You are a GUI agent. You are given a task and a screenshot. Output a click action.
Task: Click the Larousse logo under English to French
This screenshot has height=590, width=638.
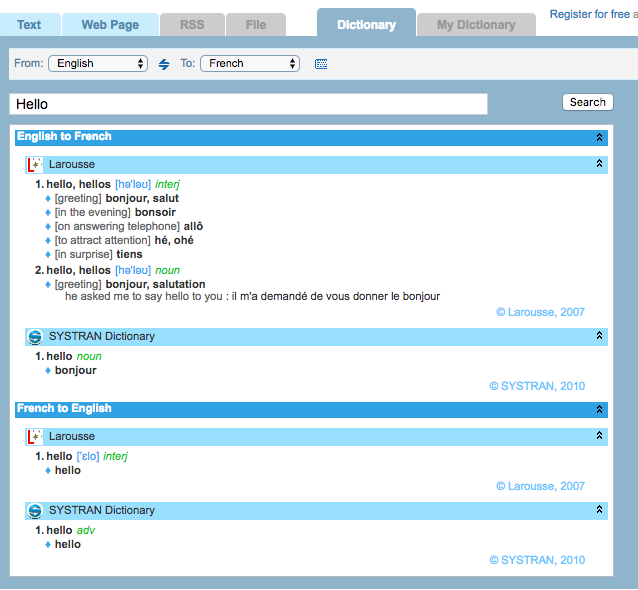point(34,165)
